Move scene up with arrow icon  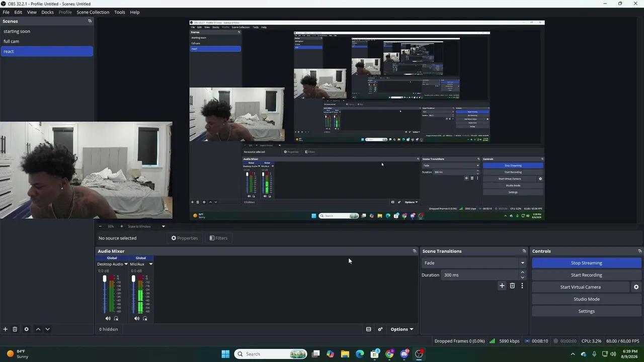point(38,329)
